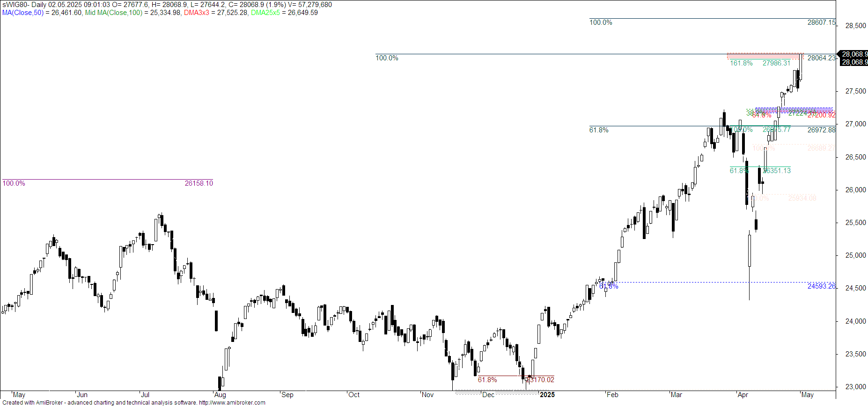This screenshot has height=406, width=868.
Task: Select the 26972.88 retracement level label
Action: click(821, 130)
